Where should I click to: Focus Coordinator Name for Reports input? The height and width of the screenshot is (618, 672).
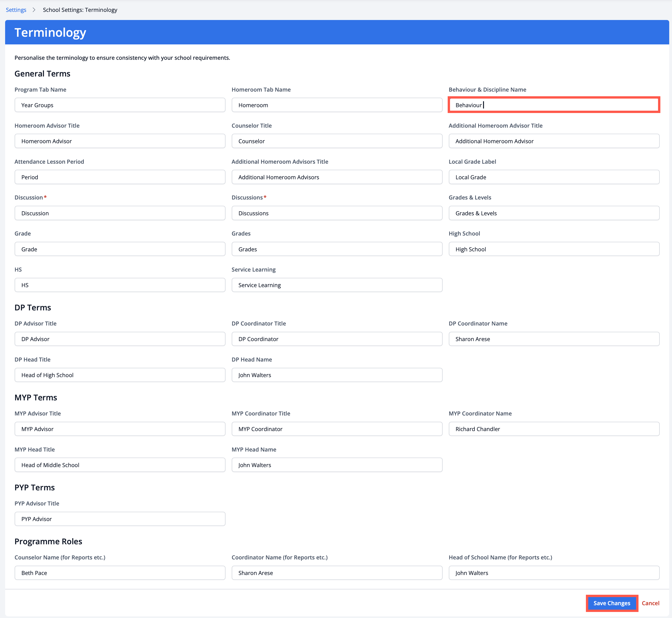pos(337,573)
